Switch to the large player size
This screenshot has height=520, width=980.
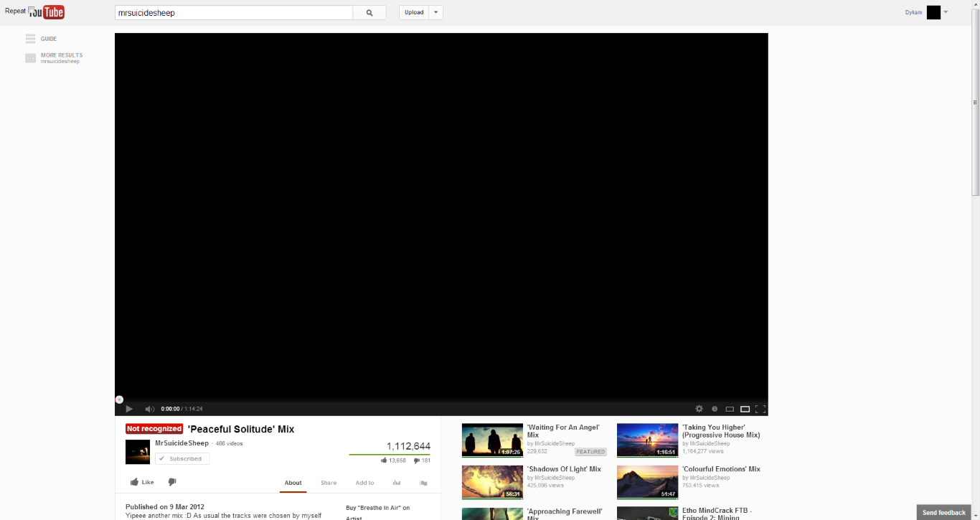(x=745, y=409)
